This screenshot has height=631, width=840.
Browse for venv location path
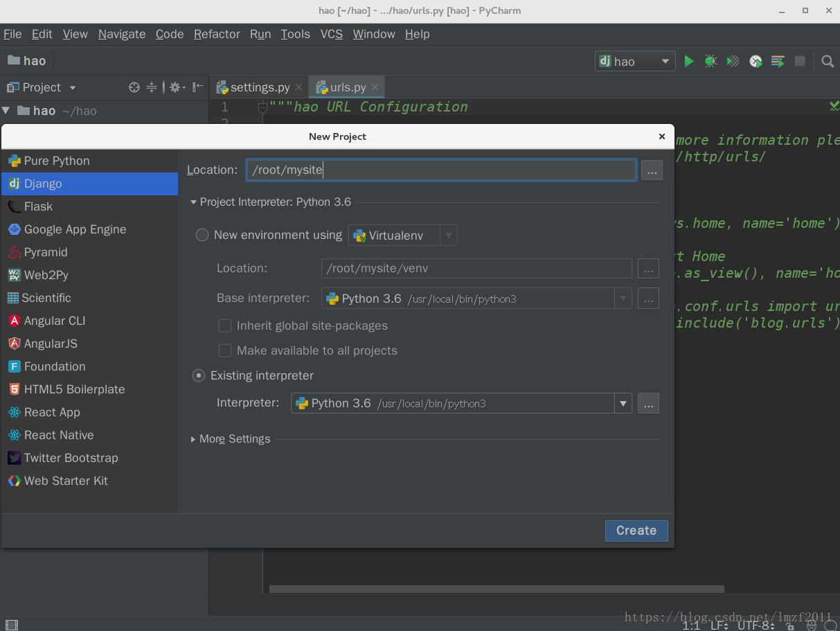pos(648,269)
